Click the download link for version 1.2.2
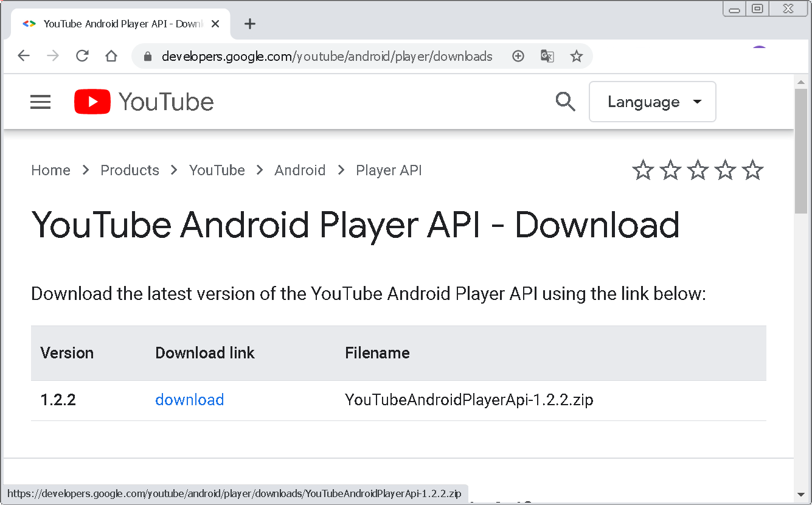The height and width of the screenshot is (505, 812). [x=190, y=400]
